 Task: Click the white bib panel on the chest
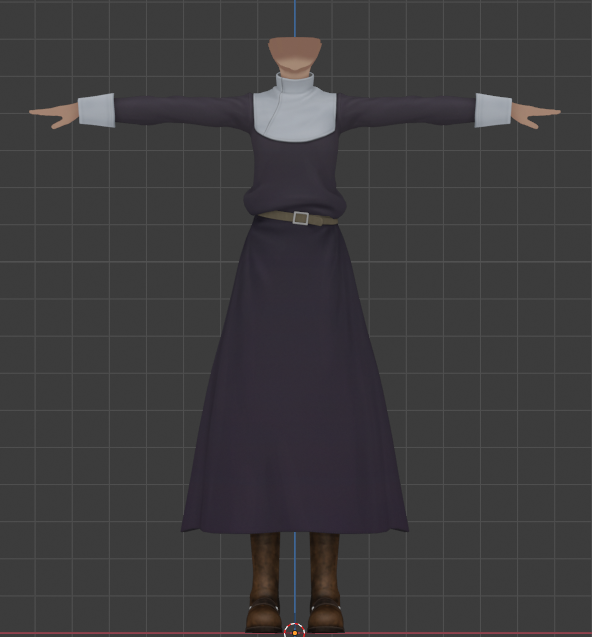click(295, 118)
